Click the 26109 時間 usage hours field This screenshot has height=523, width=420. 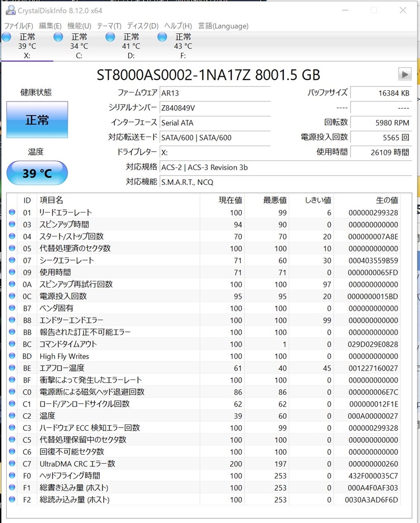pyautogui.click(x=381, y=152)
